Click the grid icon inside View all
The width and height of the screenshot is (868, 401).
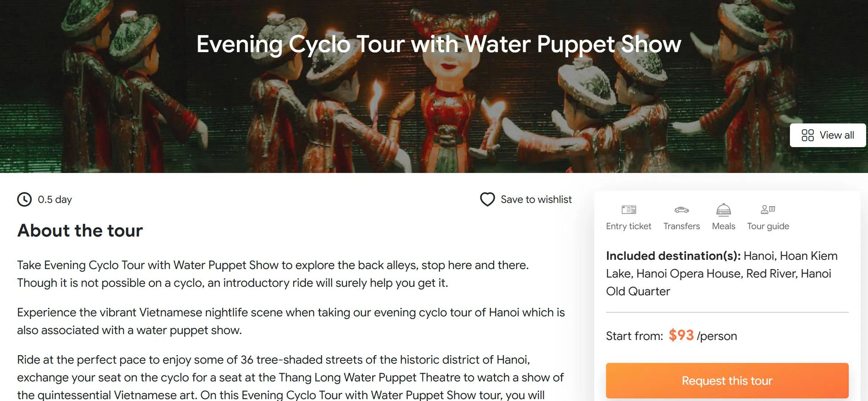808,135
